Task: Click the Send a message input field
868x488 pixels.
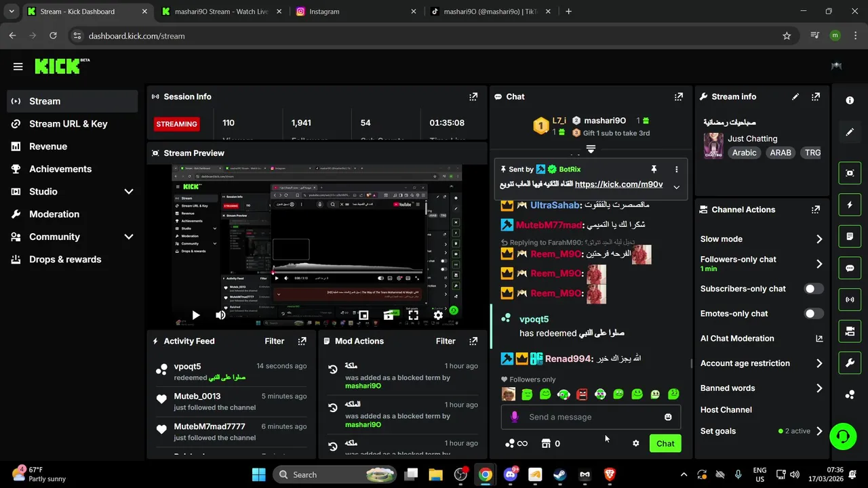Action: [591, 417]
